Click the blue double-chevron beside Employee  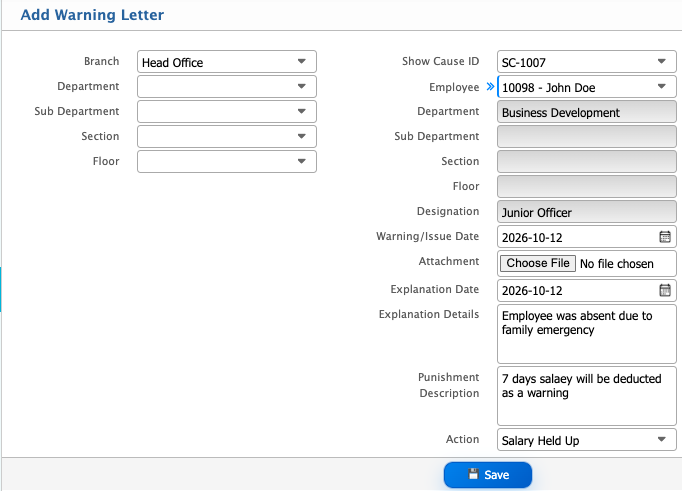point(490,87)
